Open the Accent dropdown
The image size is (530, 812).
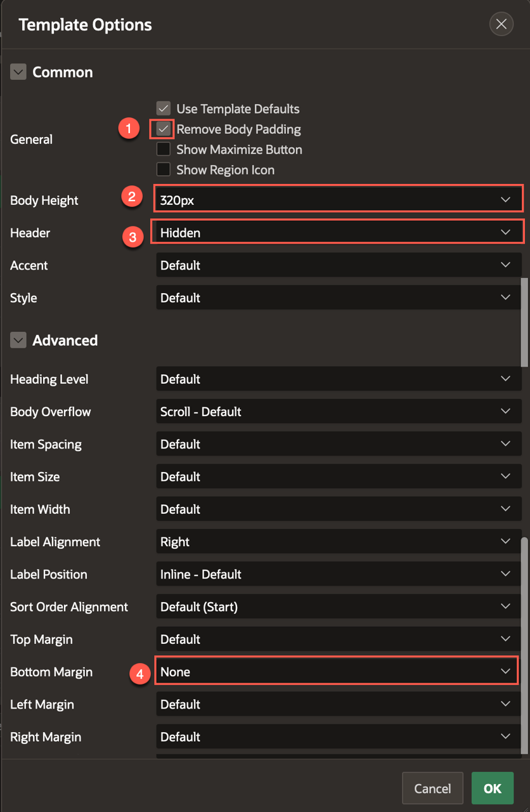coord(338,265)
